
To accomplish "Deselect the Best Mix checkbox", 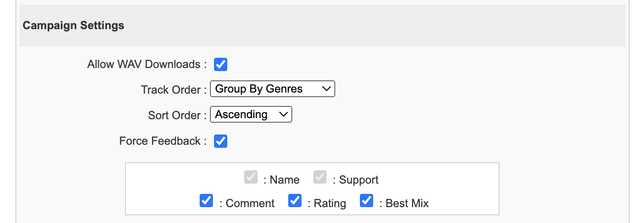I will point(367,201).
